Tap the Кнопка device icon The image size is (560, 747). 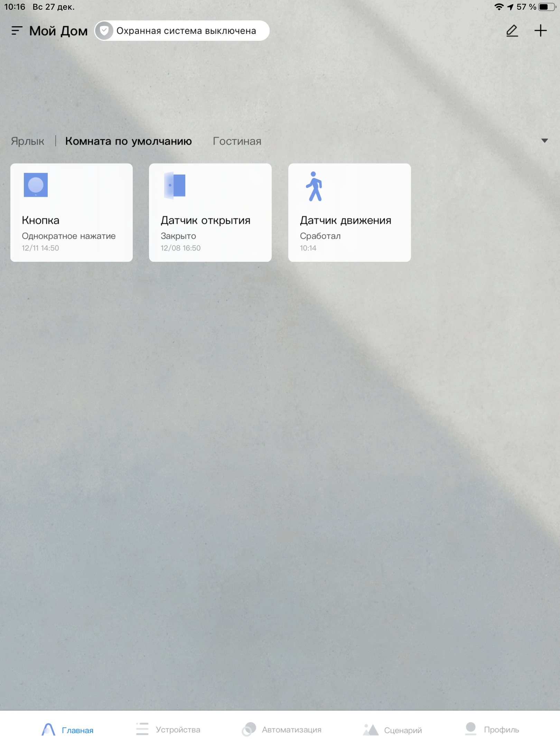tap(36, 185)
